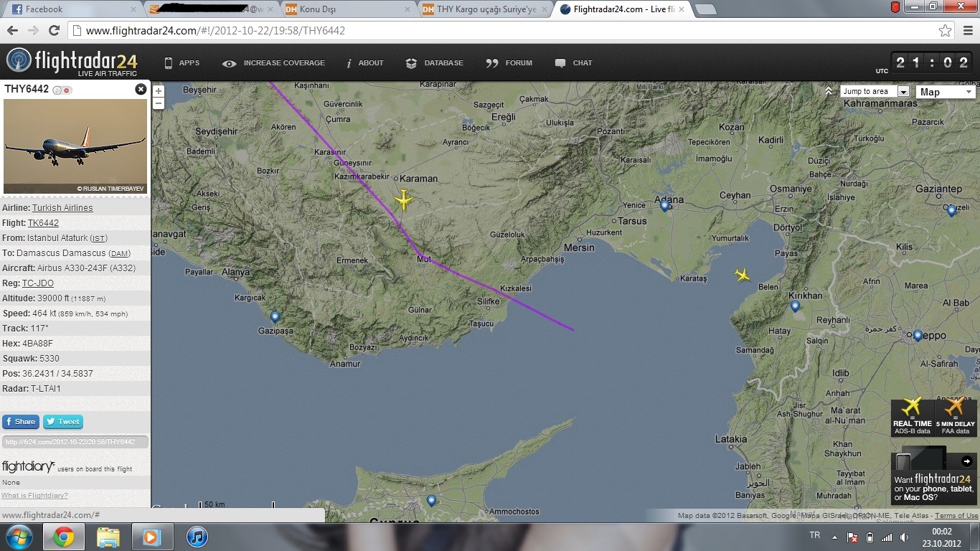Click the fr24.com short URL field
This screenshot has height=551, width=980.
point(75,442)
